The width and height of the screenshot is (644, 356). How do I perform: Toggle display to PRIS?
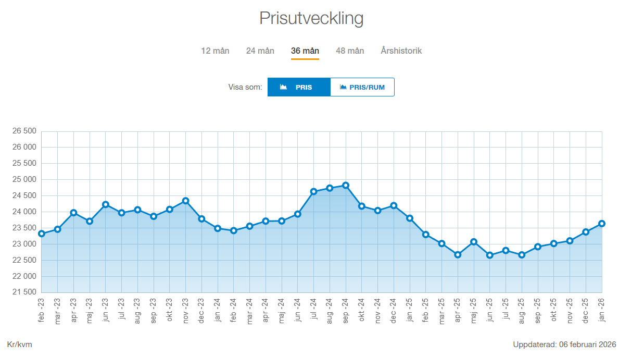click(x=299, y=87)
